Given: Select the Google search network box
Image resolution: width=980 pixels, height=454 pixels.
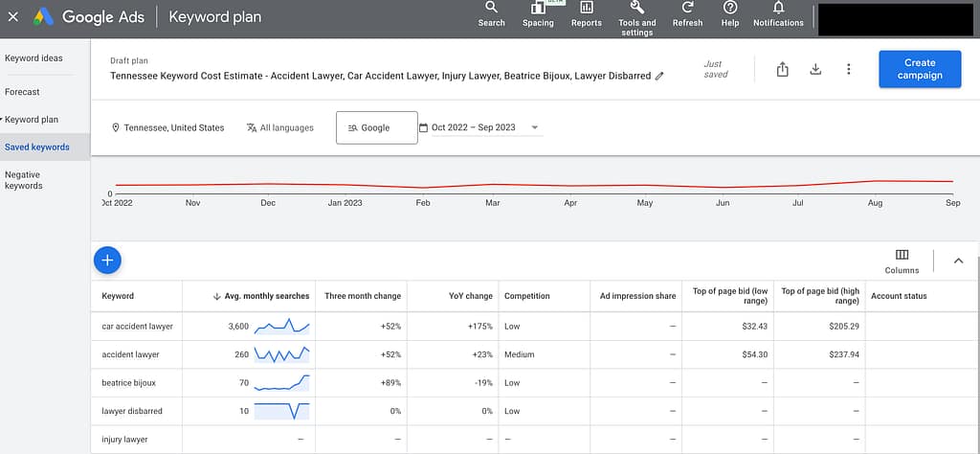Looking at the screenshot, I should (377, 127).
